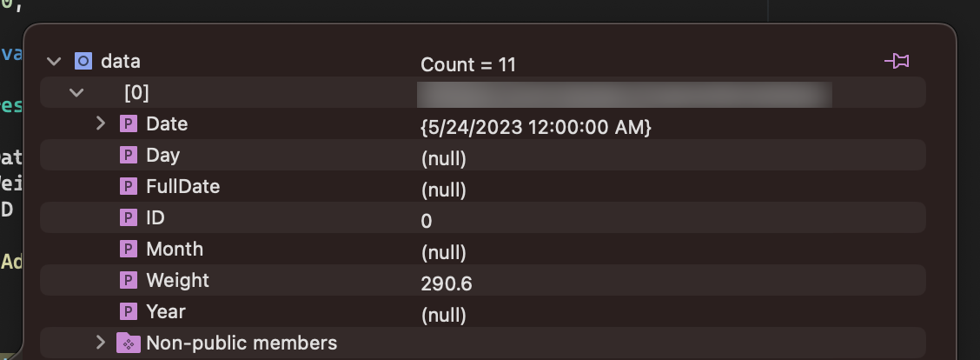The width and height of the screenshot is (980, 360).
Task: Click the FullDate property icon
Action: tap(129, 187)
